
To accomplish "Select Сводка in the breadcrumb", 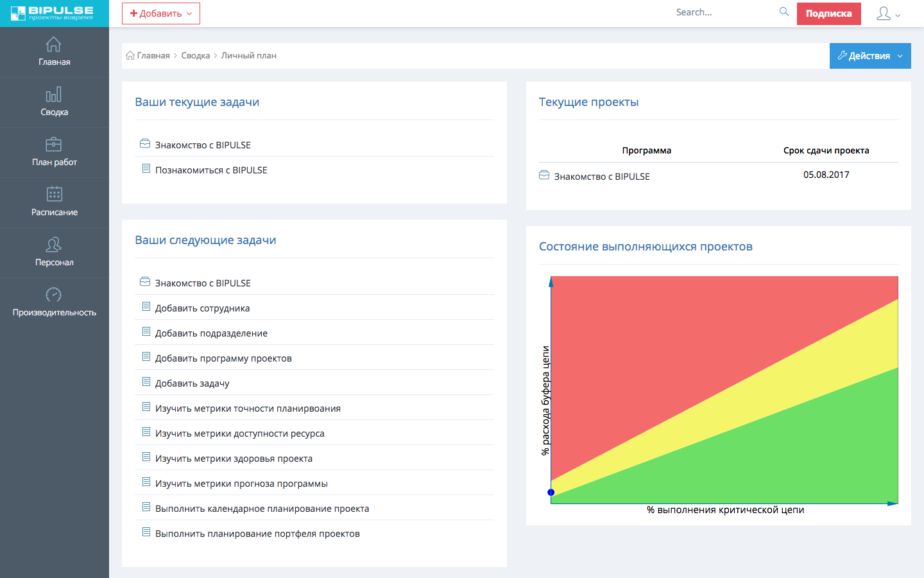I will coord(195,56).
